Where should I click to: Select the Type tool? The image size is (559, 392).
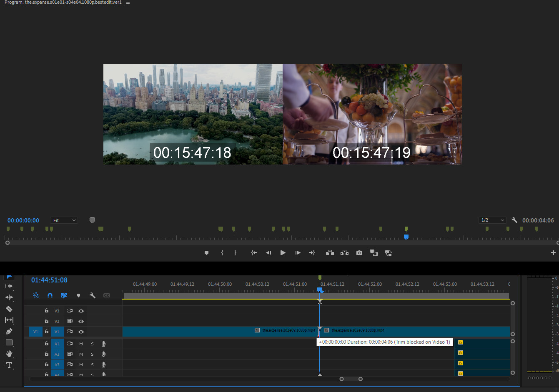tap(9, 365)
